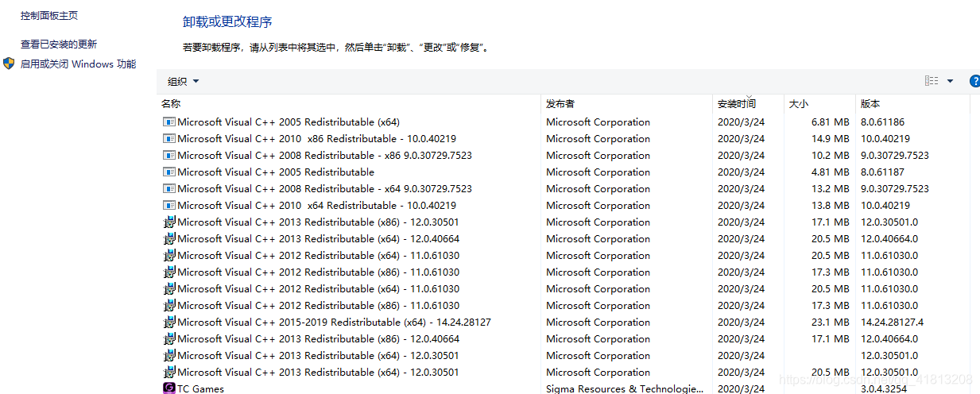Click the 6.81 MB size cell

(831, 122)
